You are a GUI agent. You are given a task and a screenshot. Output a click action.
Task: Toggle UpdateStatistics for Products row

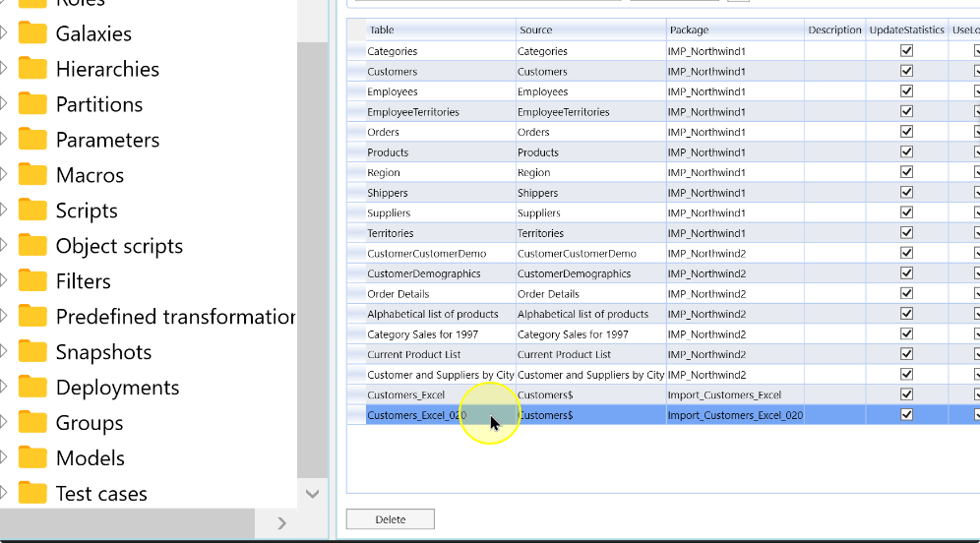click(x=906, y=151)
